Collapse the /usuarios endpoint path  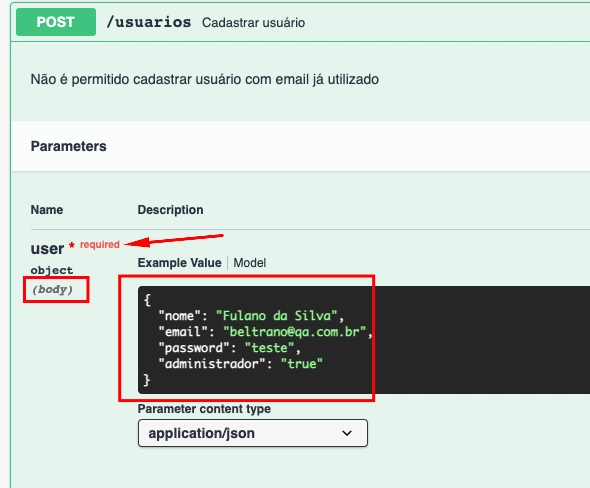tap(149, 22)
